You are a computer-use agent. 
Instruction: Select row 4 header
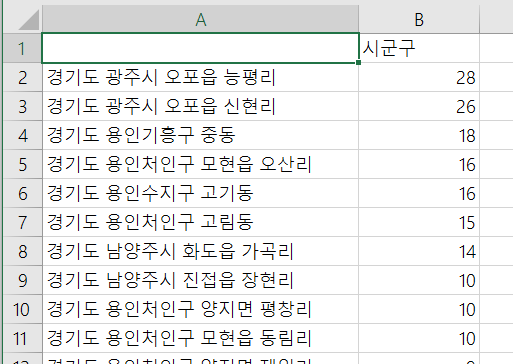click(22, 135)
